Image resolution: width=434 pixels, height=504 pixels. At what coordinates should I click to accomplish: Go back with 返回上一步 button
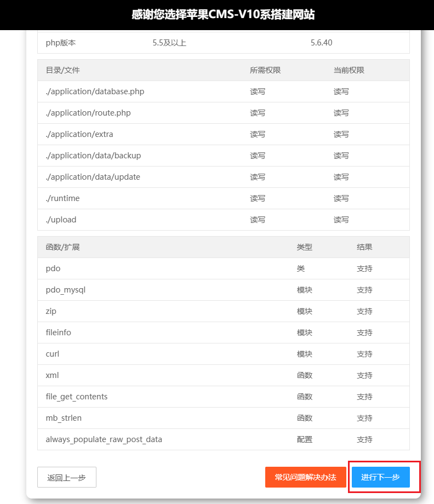click(x=67, y=477)
